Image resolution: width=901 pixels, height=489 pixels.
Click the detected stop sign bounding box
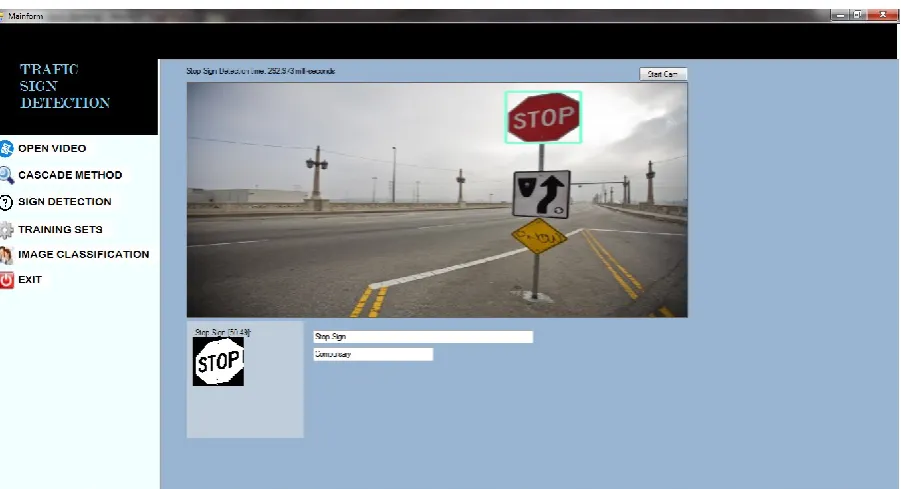(x=544, y=117)
